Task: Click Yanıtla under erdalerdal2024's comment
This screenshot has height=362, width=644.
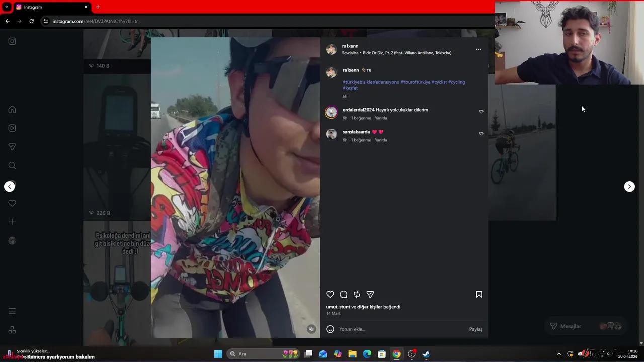Action: click(x=381, y=118)
